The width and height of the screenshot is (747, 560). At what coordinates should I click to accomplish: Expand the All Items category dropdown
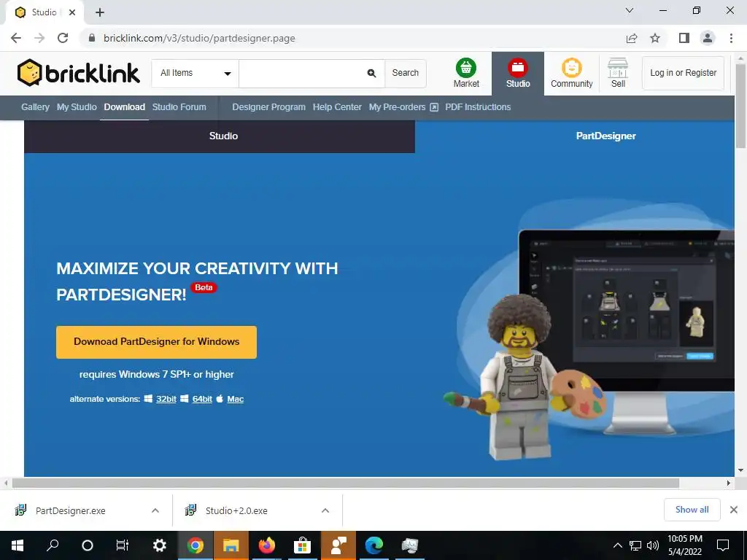(x=196, y=74)
